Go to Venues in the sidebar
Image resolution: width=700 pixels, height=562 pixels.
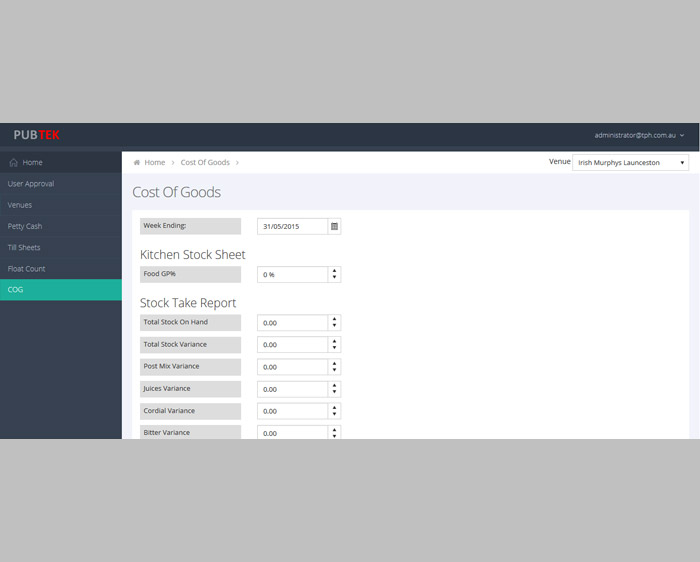20,205
